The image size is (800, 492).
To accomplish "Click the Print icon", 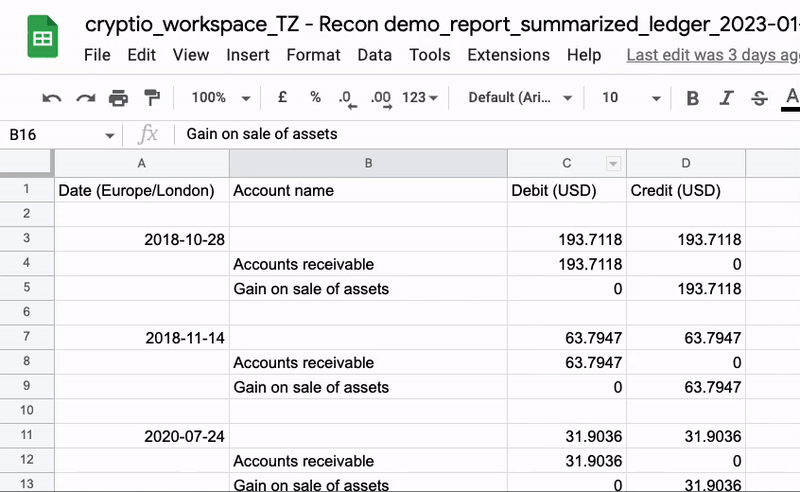I will [118, 97].
